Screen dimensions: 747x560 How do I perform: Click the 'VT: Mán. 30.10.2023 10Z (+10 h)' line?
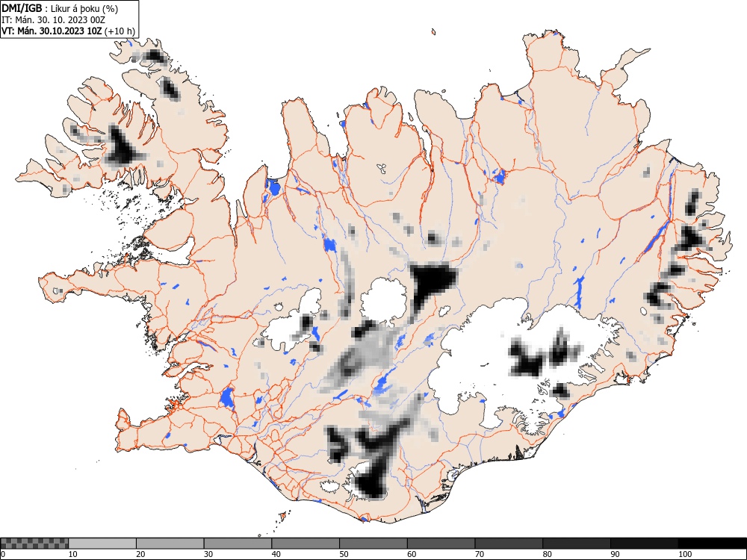(x=69, y=31)
